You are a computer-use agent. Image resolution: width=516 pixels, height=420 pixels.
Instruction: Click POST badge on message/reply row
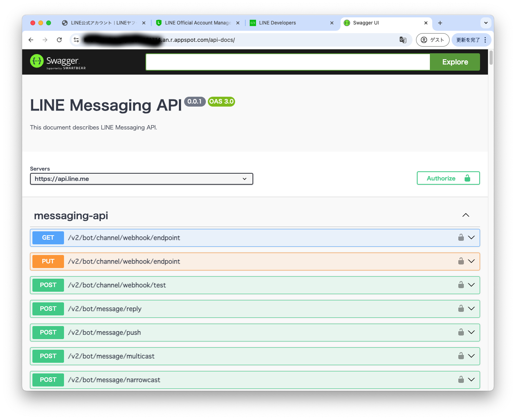(48, 309)
